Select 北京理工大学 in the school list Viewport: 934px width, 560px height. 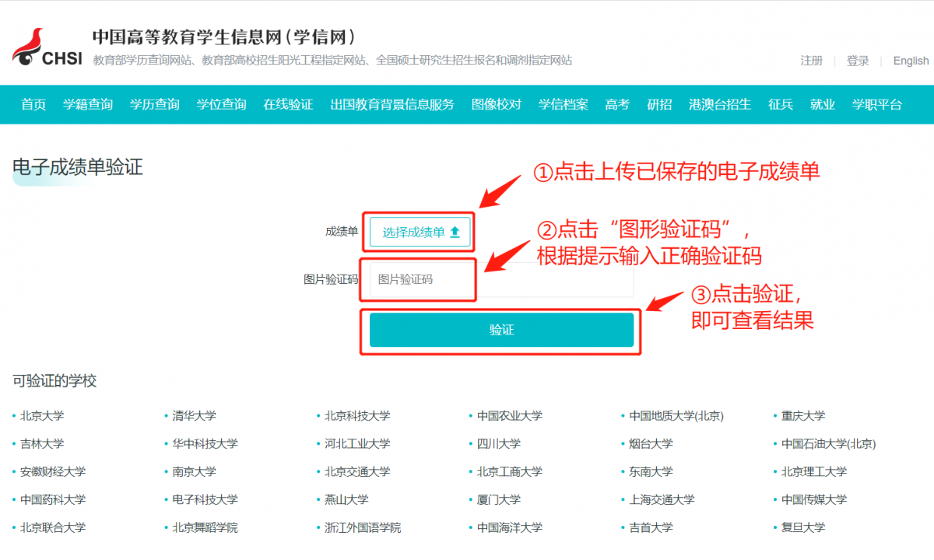click(x=814, y=472)
